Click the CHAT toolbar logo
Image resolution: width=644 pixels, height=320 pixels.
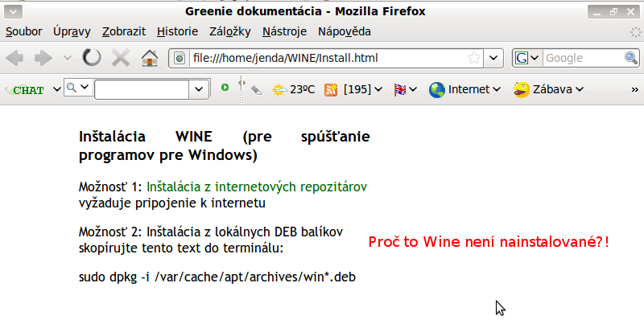pos(26,90)
